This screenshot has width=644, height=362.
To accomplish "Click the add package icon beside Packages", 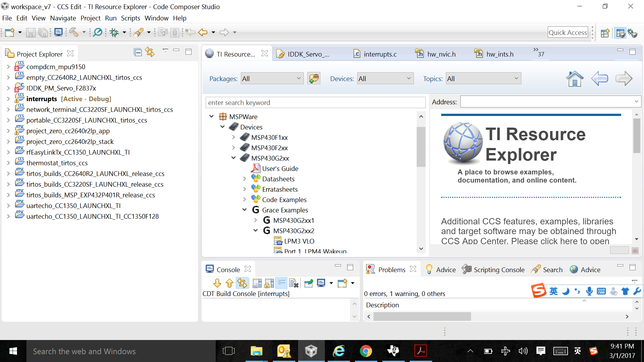I will pyautogui.click(x=314, y=79).
